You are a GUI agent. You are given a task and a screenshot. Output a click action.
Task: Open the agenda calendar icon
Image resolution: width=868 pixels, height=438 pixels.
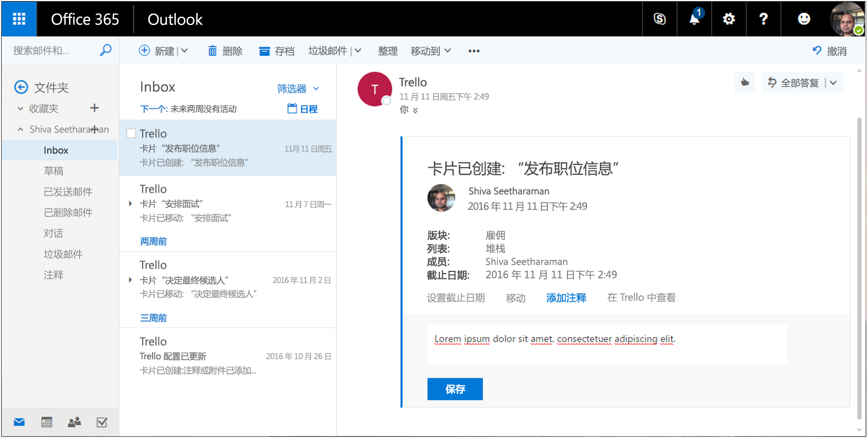pos(292,109)
